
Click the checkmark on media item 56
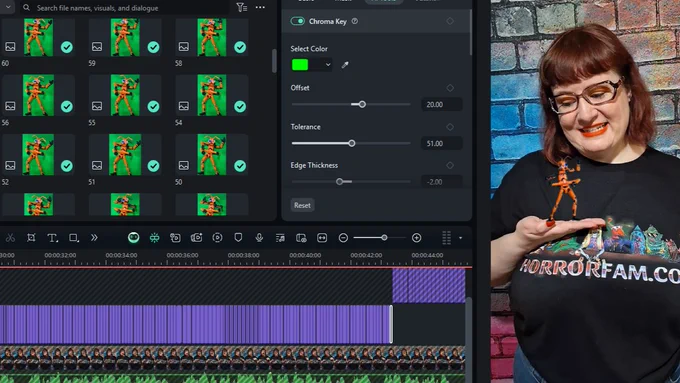click(67, 106)
